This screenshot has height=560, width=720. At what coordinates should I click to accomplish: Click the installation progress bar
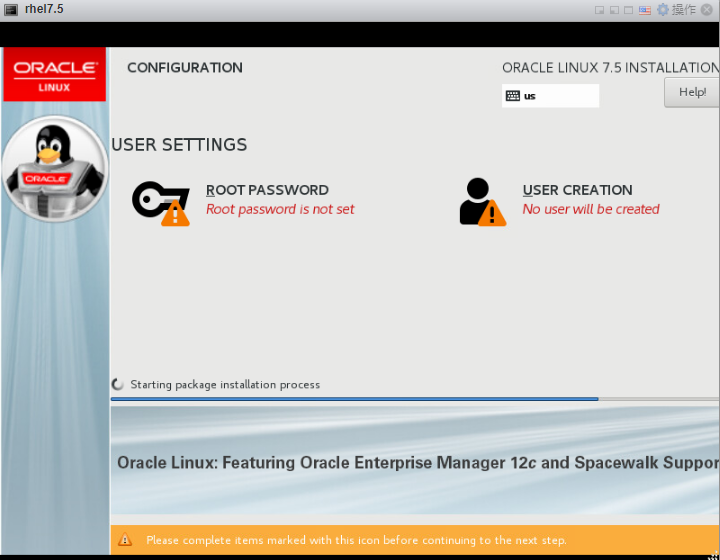[415, 399]
